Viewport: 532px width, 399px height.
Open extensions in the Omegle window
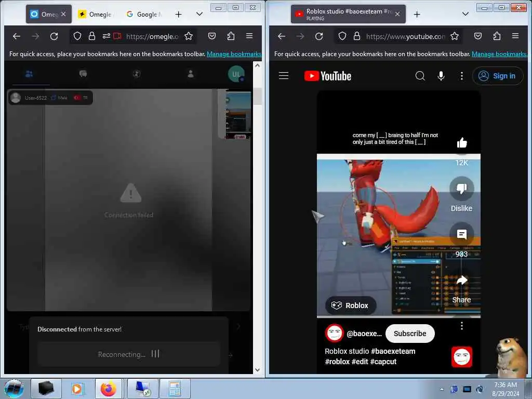pos(231,36)
